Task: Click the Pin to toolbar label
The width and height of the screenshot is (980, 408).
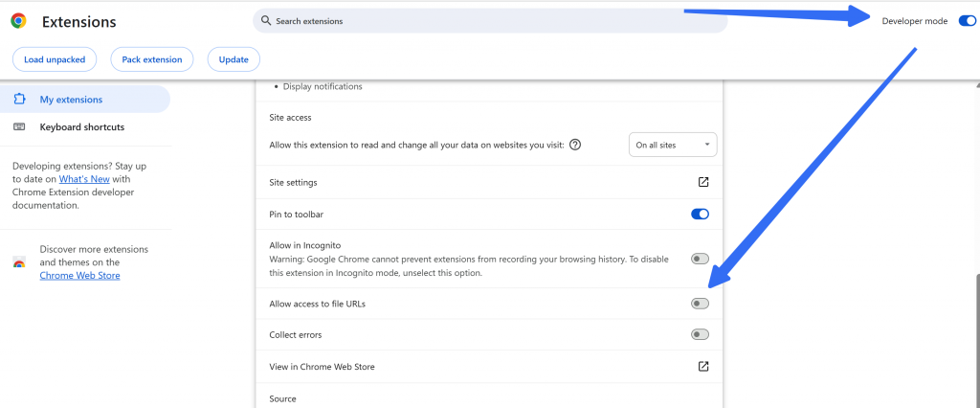Action: click(297, 214)
